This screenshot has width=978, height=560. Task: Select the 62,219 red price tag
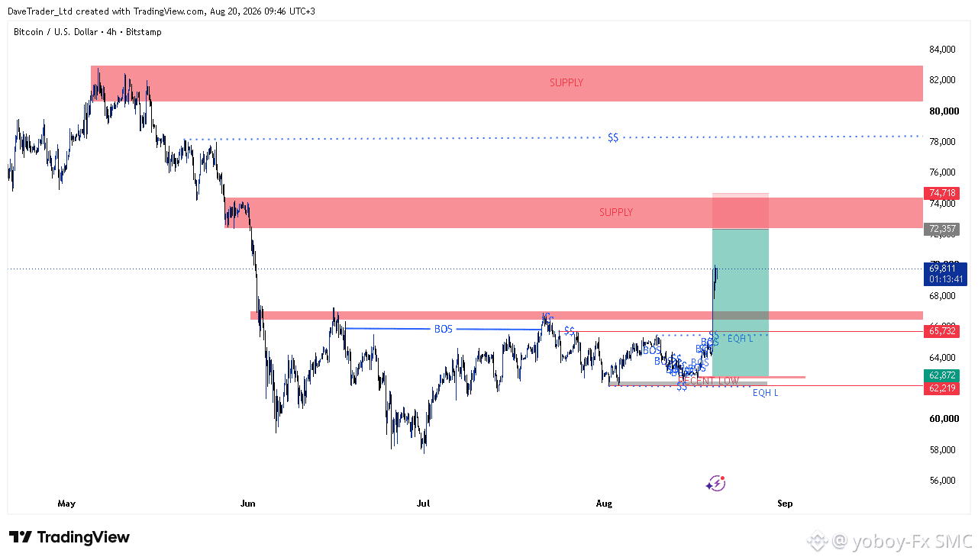coord(941,388)
